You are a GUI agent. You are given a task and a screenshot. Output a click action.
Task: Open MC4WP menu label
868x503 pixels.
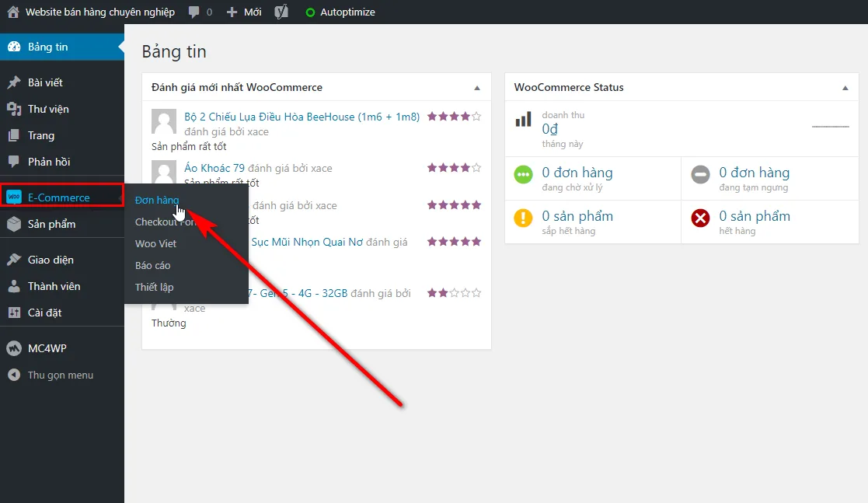point(47,348)
